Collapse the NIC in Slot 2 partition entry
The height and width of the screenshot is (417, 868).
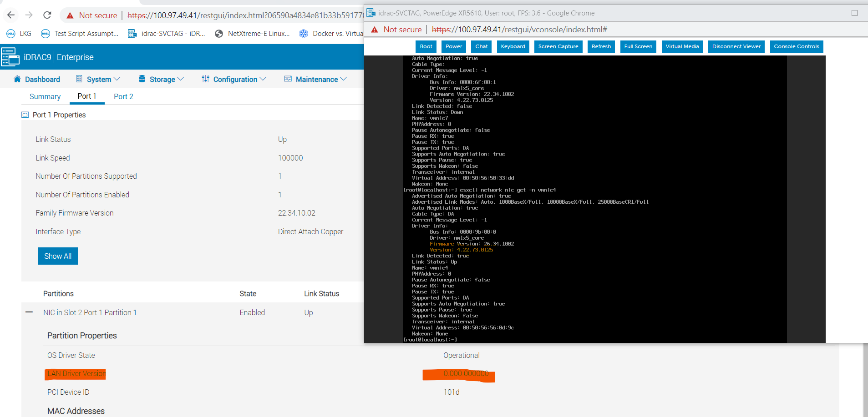(29, 312)
